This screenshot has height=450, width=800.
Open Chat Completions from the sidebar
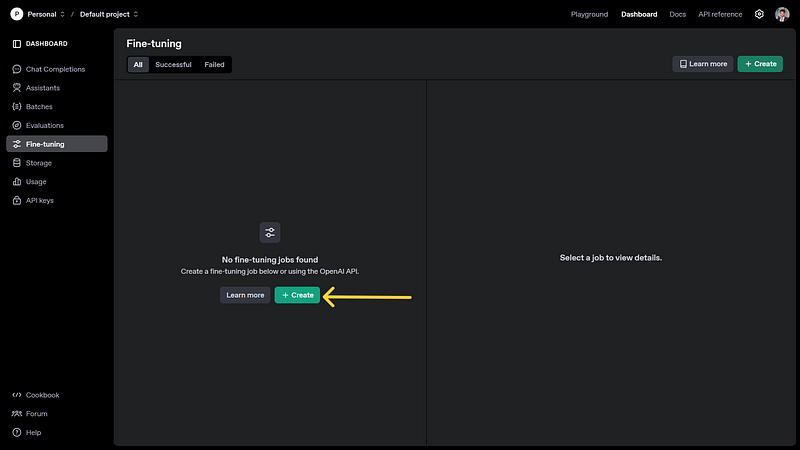click(57, 69)
